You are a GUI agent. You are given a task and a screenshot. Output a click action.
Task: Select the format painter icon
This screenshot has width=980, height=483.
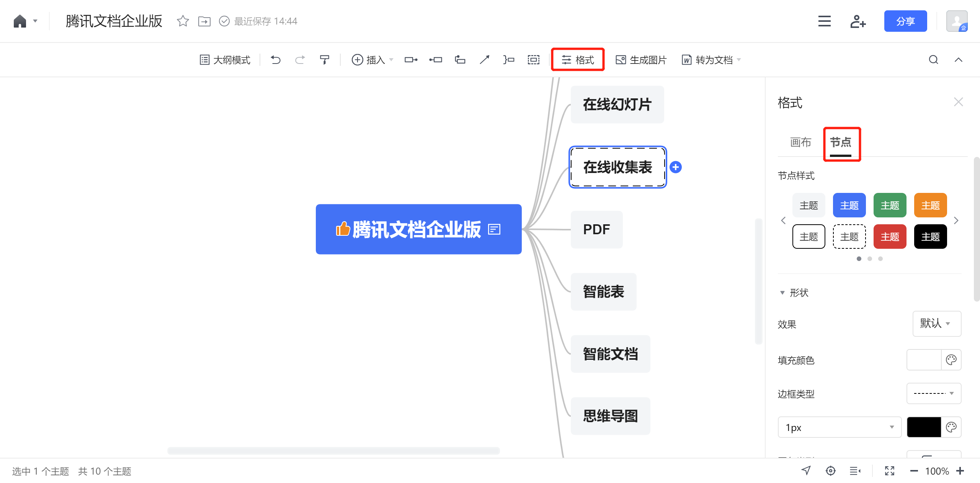point(324,60)
